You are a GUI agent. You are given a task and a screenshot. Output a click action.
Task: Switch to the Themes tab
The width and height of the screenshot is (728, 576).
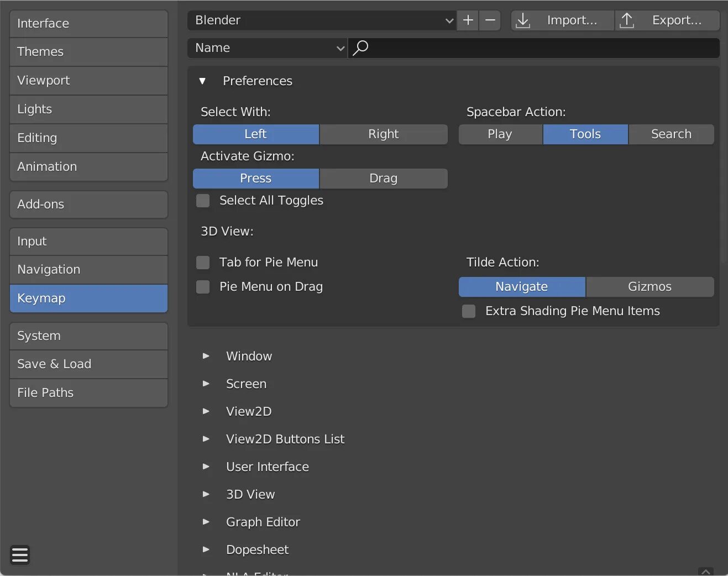(x=88, y=52)
